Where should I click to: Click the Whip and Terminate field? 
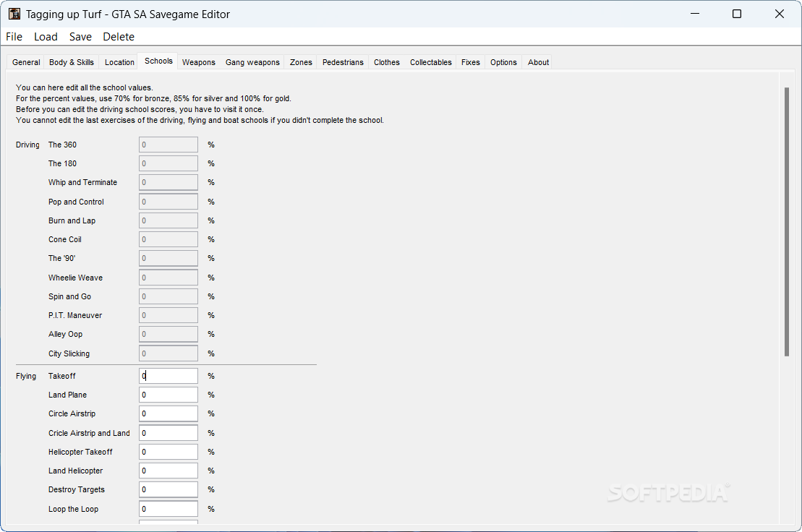(168, 182)
